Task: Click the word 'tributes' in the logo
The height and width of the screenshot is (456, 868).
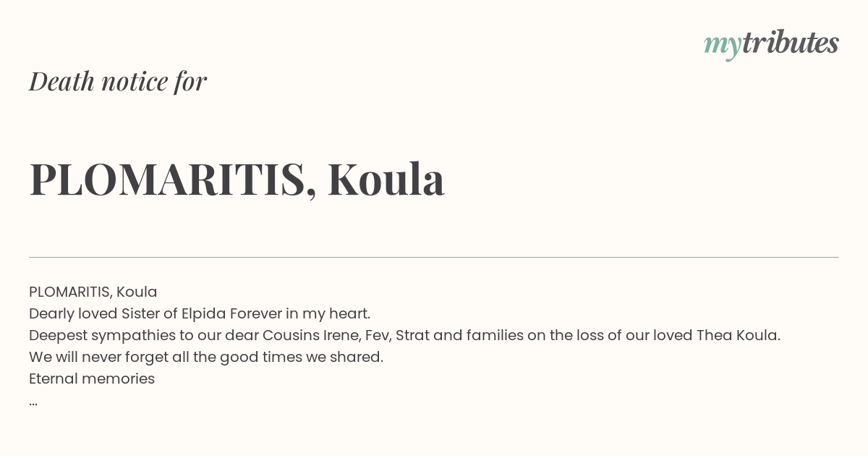Action: 791,43
